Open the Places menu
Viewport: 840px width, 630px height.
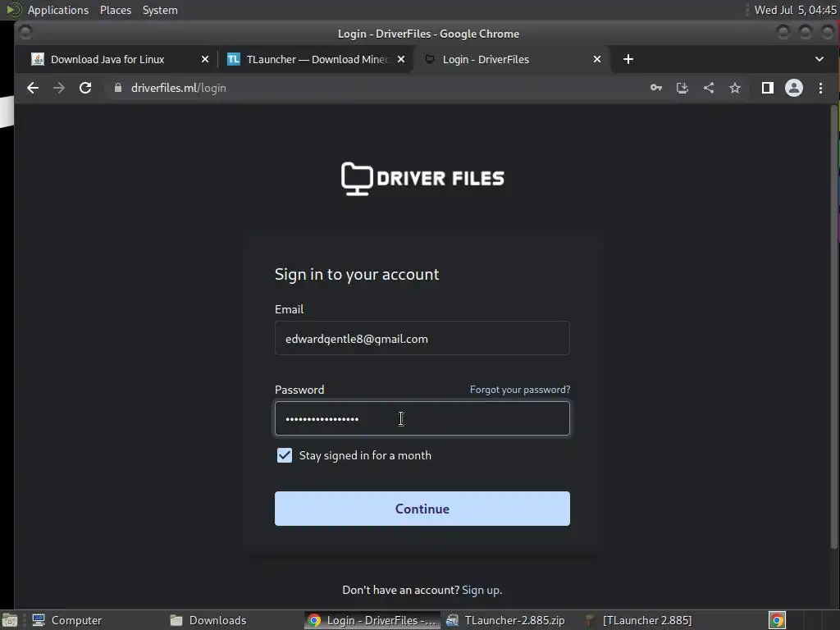pyautogui.click(x=116, y=10)
